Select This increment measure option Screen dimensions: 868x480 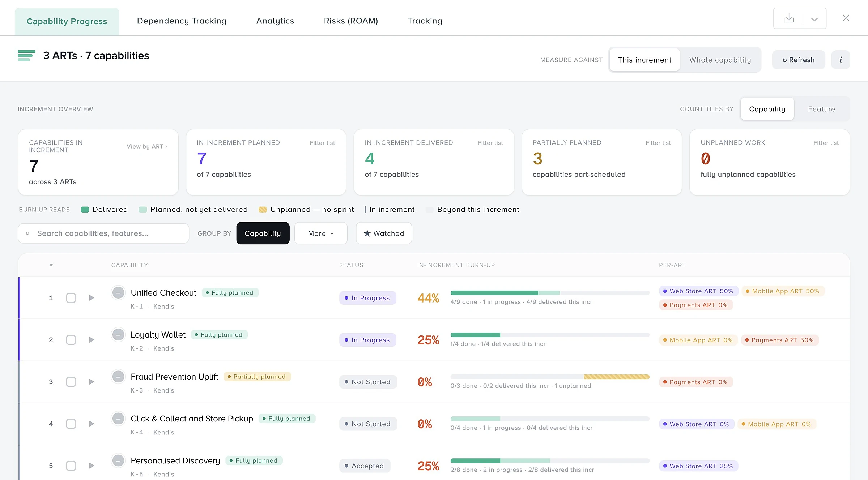(644, 60)
